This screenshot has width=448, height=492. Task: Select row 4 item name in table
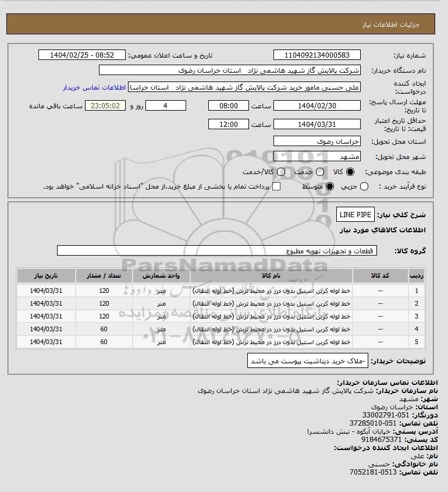pos(271,329)
